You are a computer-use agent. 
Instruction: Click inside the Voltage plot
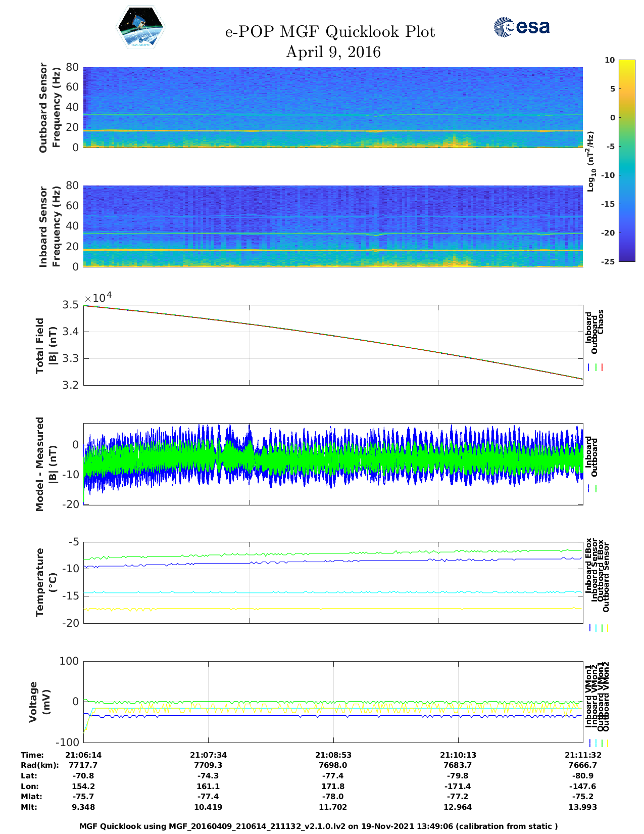point(333,702)
